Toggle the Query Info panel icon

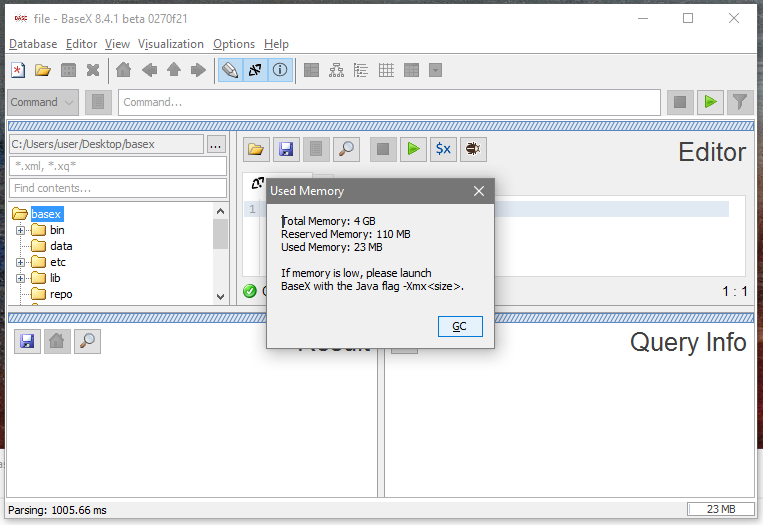coord(280,71)
